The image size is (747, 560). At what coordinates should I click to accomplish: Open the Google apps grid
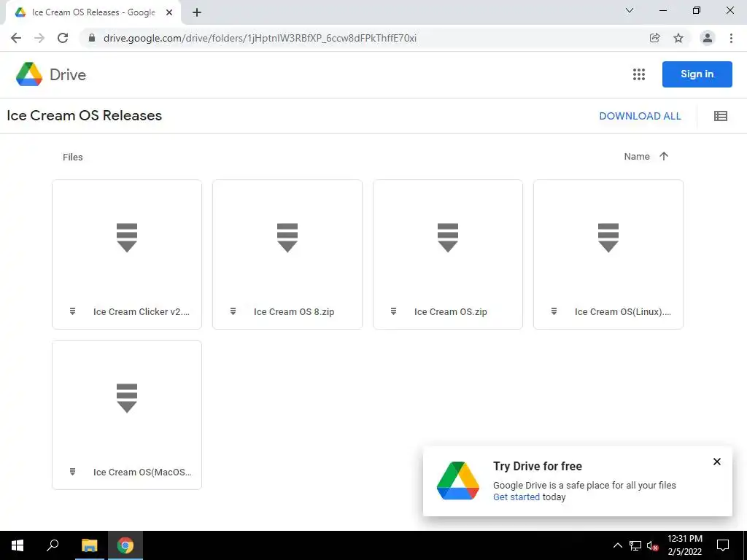pyautogui.click(x=639, y=74)
